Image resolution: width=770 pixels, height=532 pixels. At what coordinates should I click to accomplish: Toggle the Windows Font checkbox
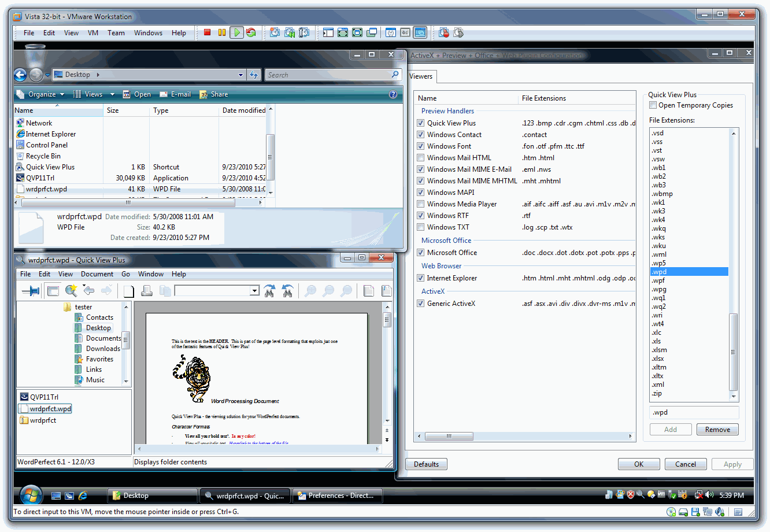[x=421, y=146]
